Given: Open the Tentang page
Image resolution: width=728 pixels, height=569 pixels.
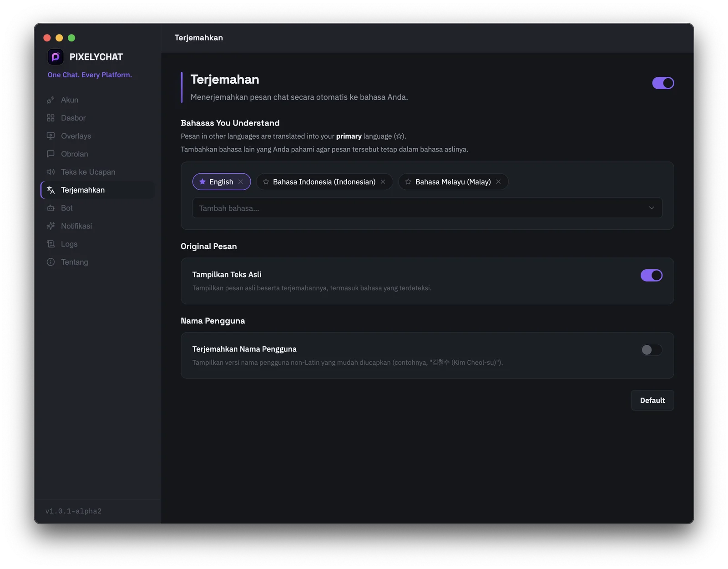Looking at the screenshot, I should 97,262.
